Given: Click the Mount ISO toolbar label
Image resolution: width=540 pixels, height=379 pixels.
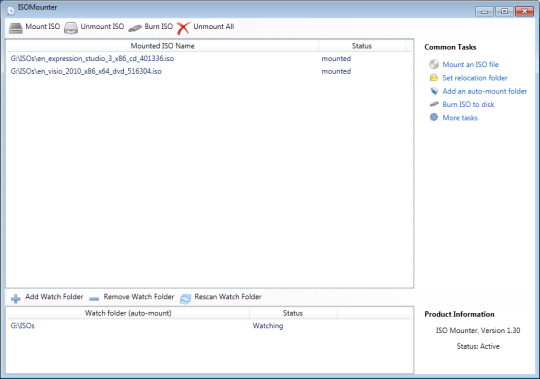Looking at the screenshot, I should (x=43, y=27).
